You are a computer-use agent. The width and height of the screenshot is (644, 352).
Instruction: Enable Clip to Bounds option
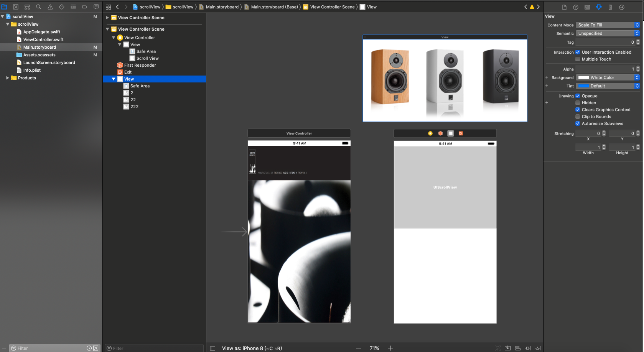[578, 117]
